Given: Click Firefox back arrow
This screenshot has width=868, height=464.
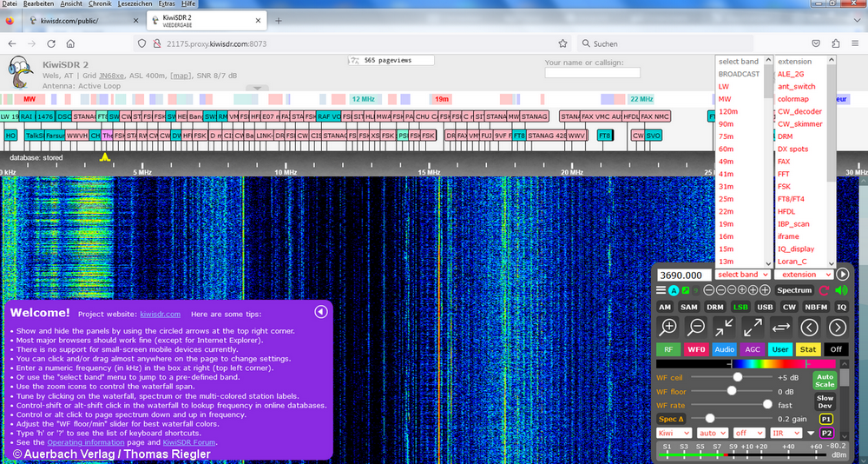Looking at the screenshot, I should [12, 43].
